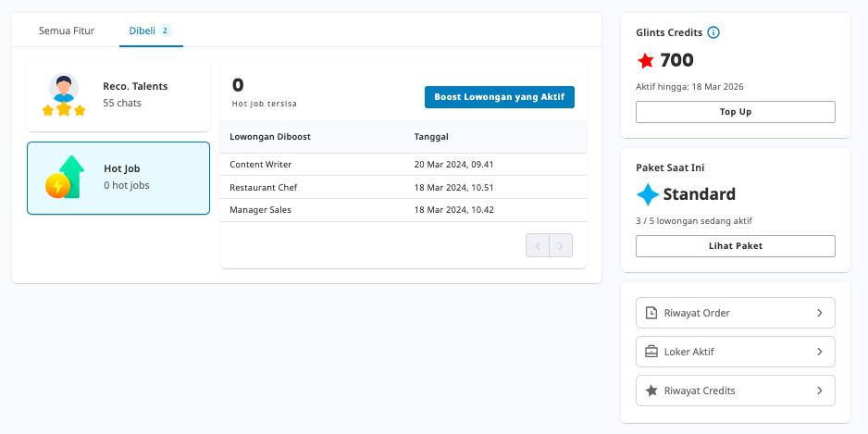Click the Glints Credits info icon

point(713,32)
